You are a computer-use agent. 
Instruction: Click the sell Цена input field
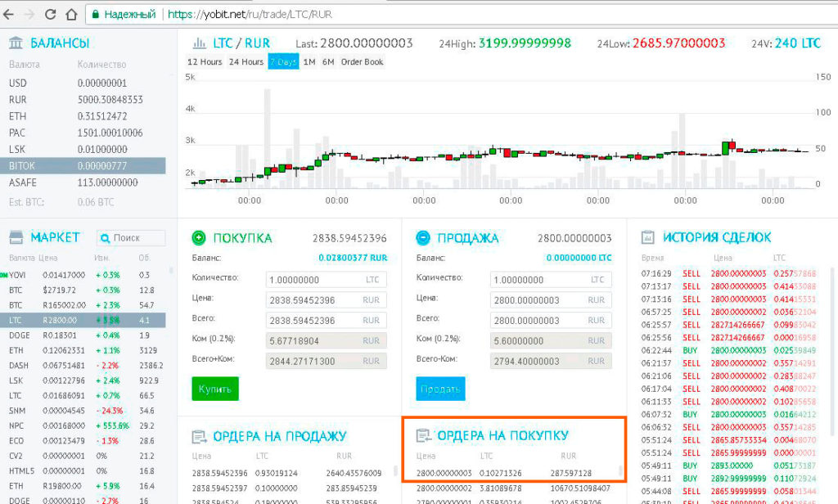click(538, 300)
